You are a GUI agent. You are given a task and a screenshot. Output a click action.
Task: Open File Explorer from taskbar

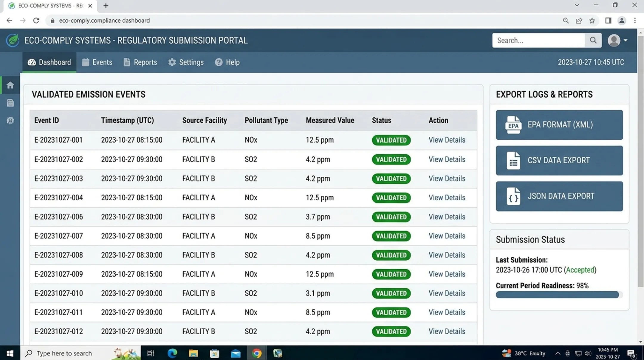click(x=193, y=353)
